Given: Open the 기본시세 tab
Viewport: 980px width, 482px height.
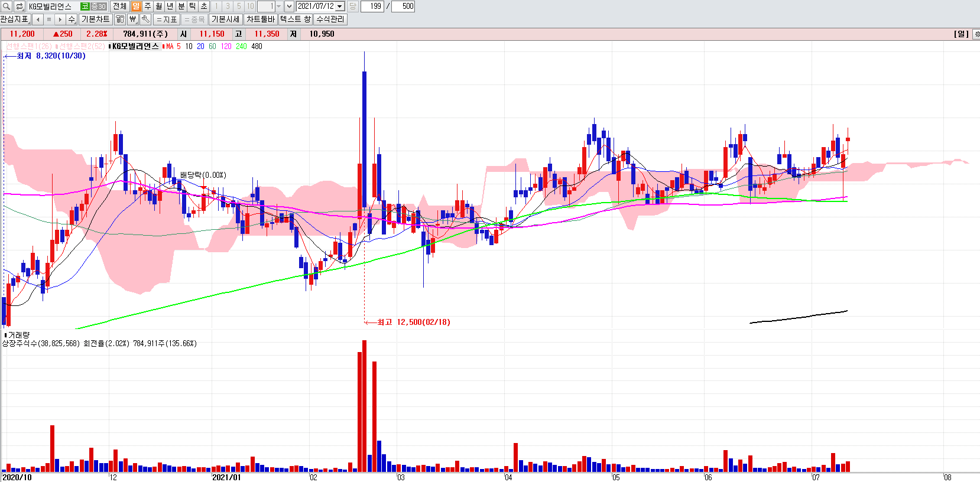Looking at the screenshot, I should coord(225,19).
